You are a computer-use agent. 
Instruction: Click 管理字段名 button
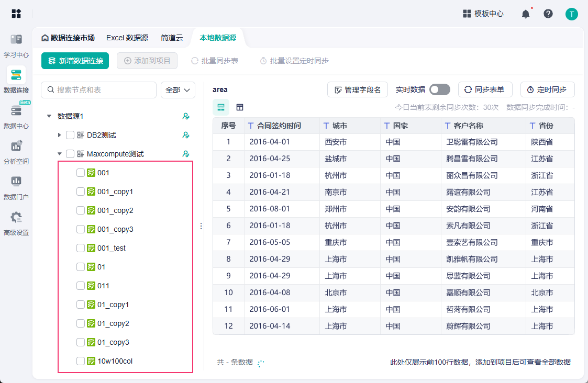click(358, 89)
